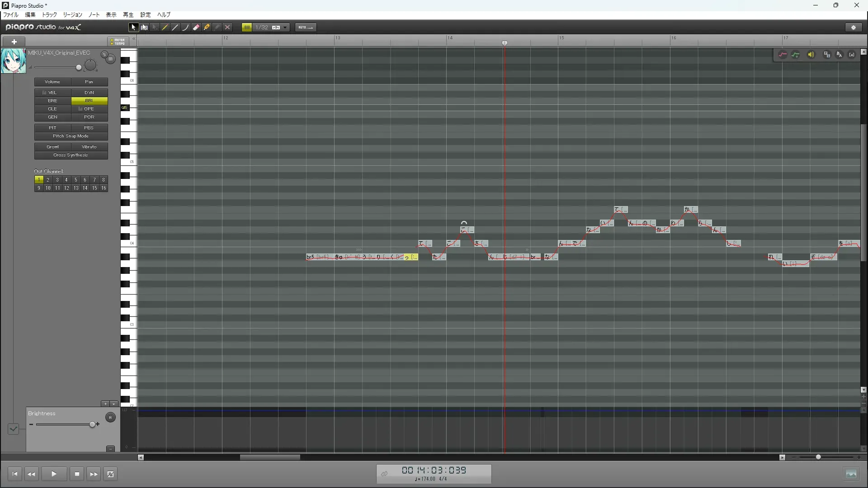
Task: Select the curve drawing tool
Action: coord(186,28)
